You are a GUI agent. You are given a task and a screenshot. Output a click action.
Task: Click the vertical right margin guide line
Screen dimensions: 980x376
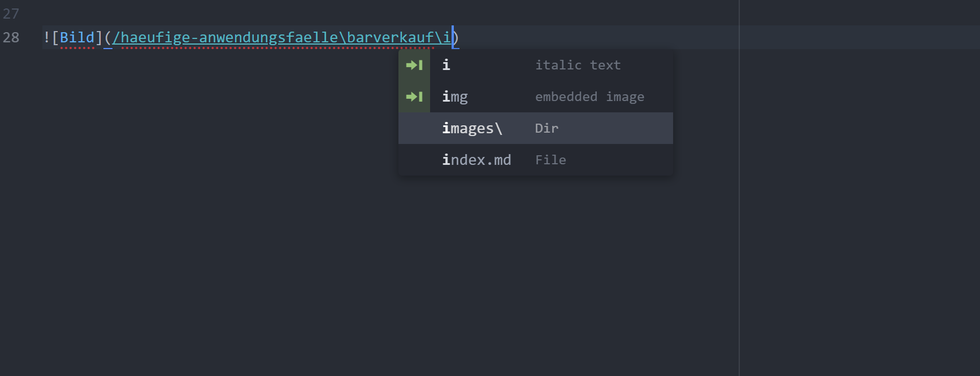point(739,226)
